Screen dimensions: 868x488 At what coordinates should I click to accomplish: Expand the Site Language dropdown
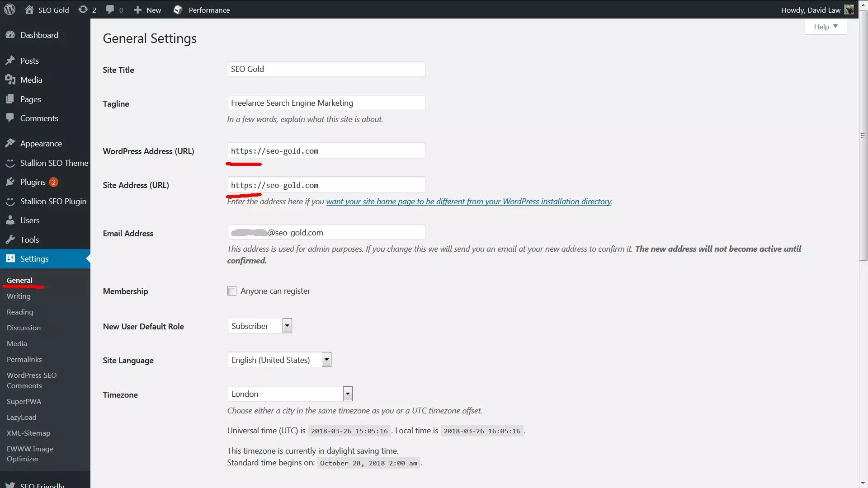[279, 360]
